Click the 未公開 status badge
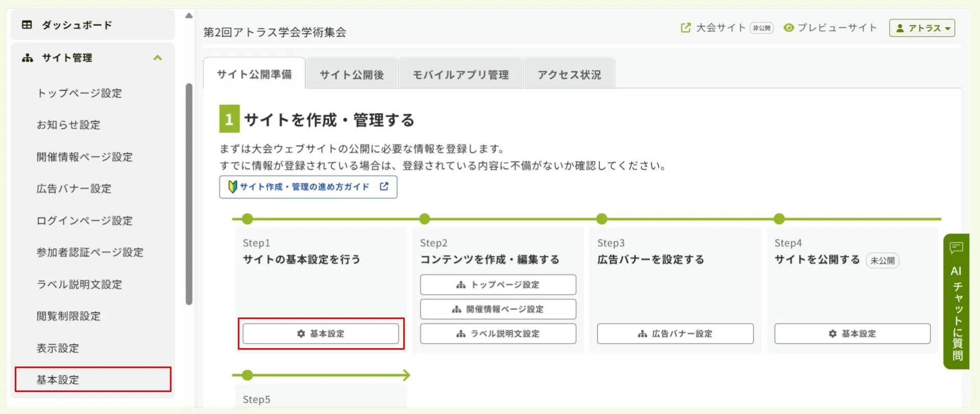 [x=883, y=260]
